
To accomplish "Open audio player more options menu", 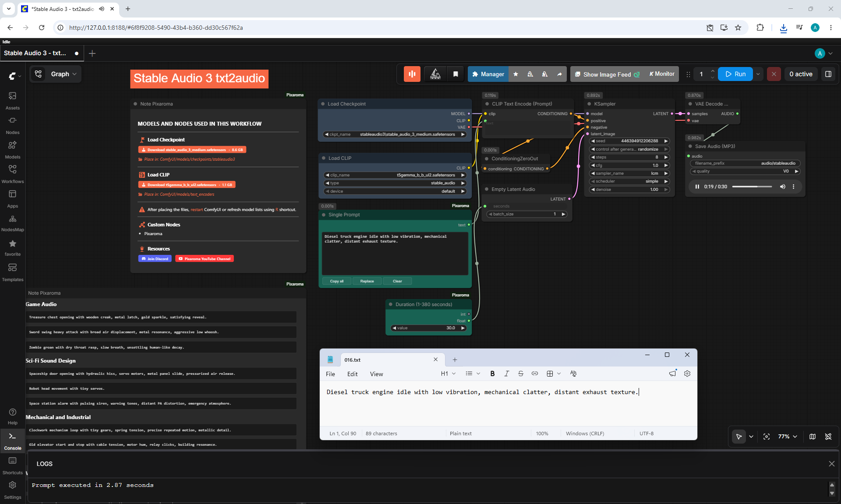I will click(x=793, y=187).
